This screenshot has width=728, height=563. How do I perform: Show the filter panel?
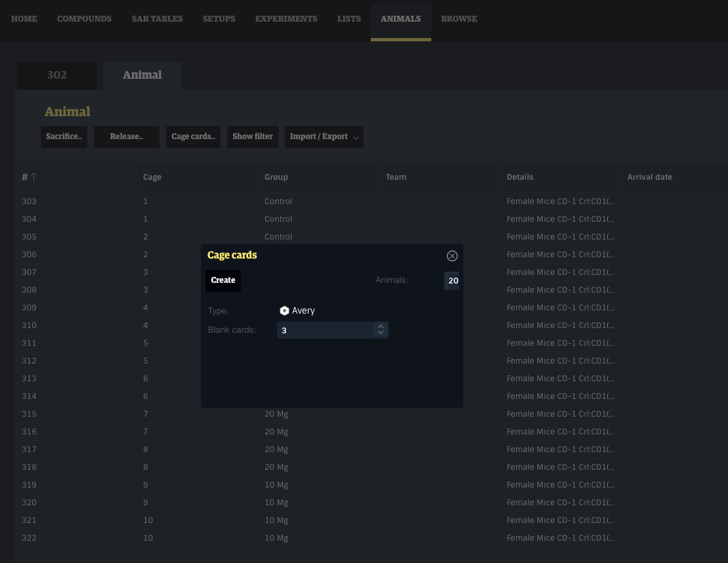click(253, 136)
